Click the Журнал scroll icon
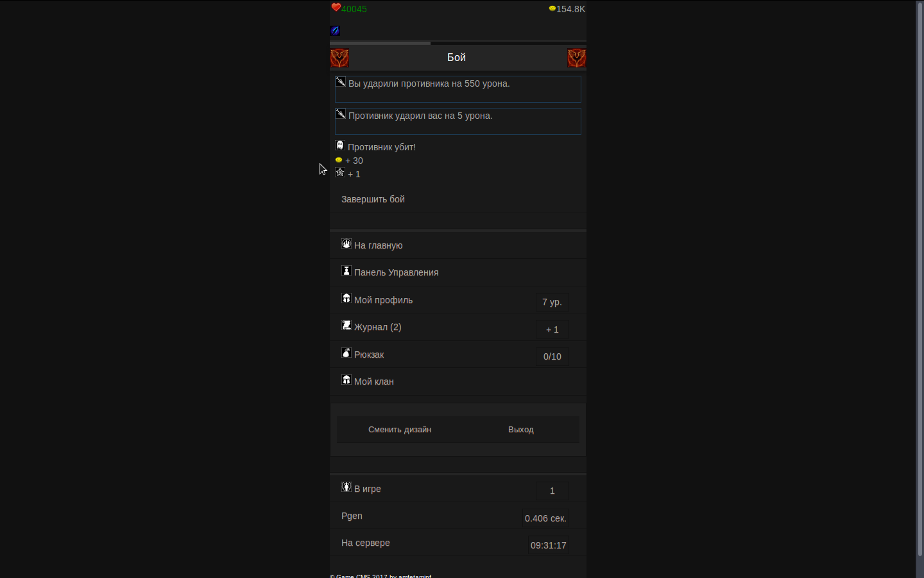The width and height of the screenshot is (924, 578). 346,326
